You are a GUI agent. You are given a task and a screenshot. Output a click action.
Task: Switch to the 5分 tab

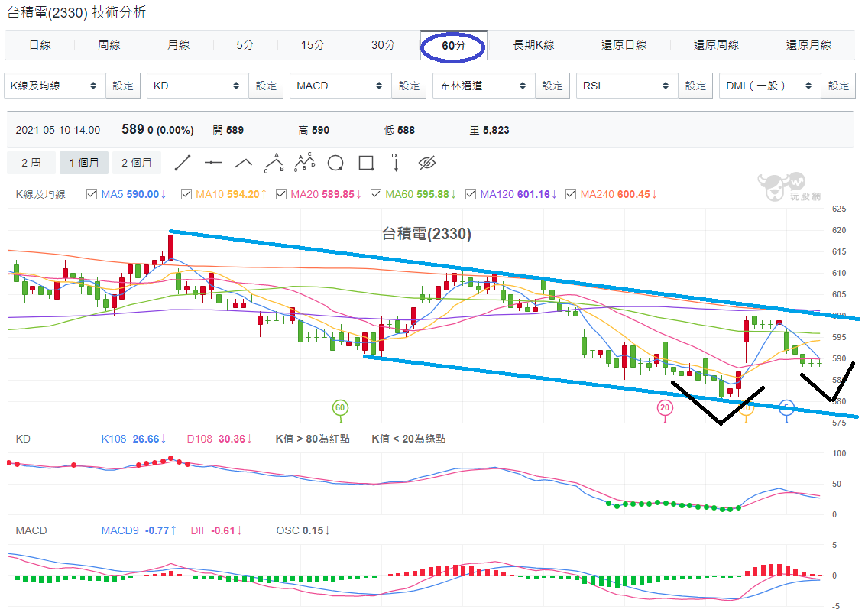coord(245,44)
